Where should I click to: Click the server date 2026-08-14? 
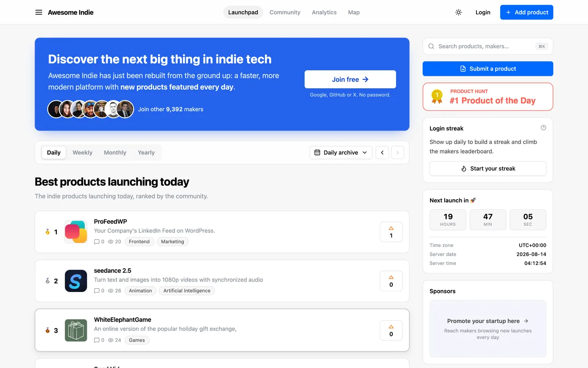click(x=531, y=254)
